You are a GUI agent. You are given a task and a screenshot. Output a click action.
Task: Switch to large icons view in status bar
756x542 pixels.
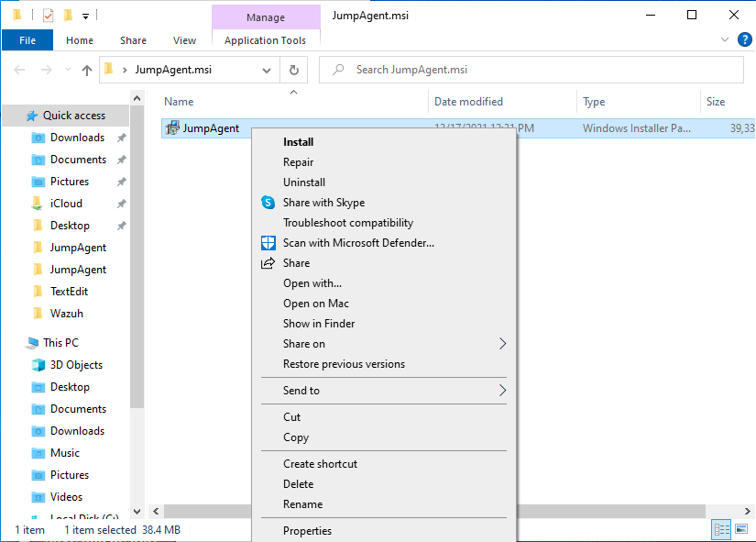741,529
